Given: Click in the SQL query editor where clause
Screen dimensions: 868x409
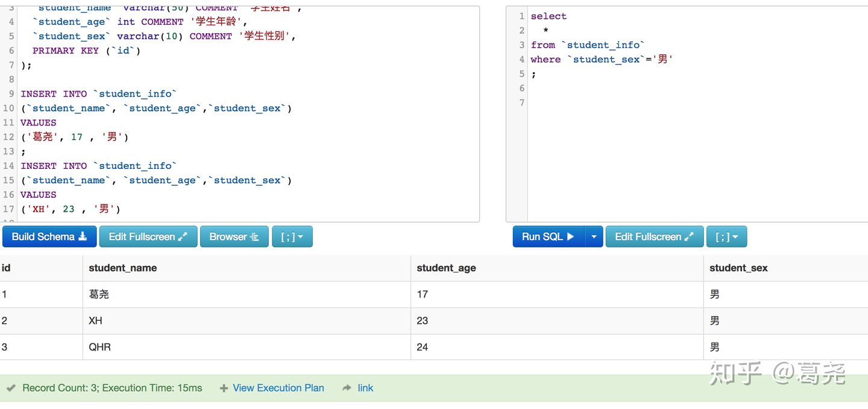Looking at the screenshot, I should [602, 59].
